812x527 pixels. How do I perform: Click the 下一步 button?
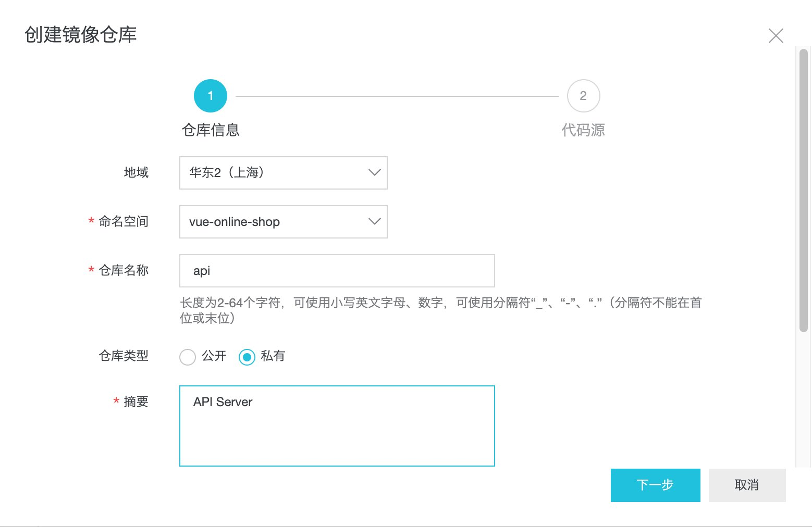coord(656,485)
